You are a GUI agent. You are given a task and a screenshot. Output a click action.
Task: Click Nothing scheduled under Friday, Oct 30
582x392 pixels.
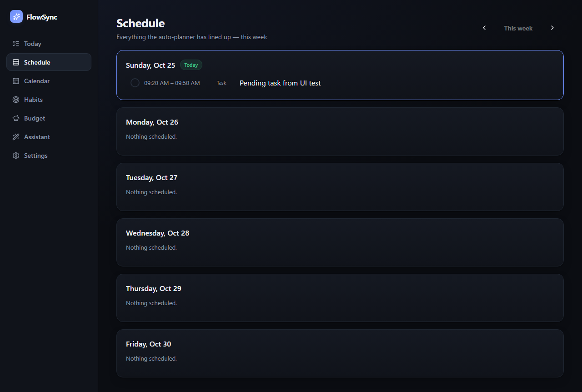pyautogui.click(x=151, y=358)
